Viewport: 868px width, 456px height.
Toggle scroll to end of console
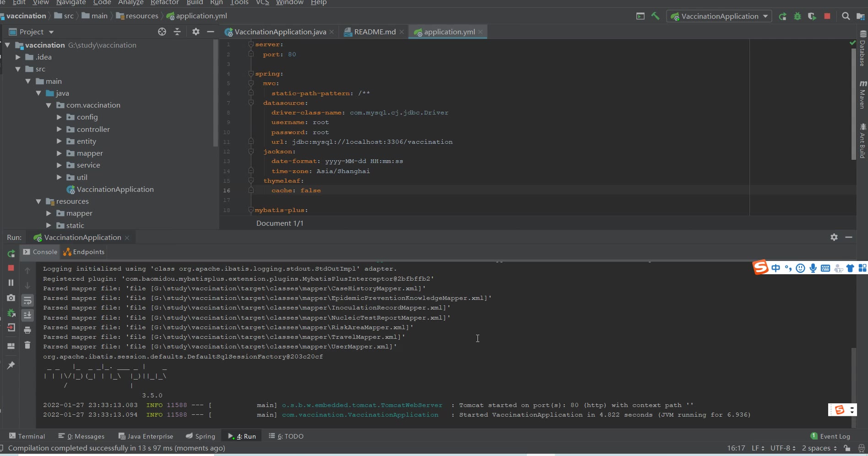click(27, 315)
